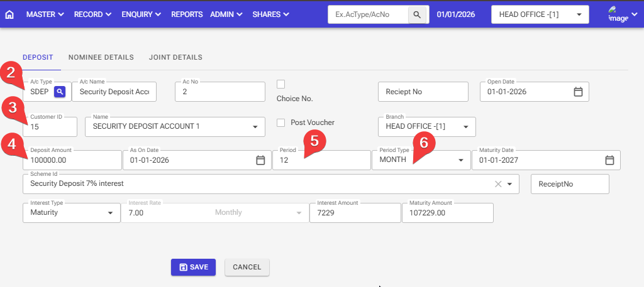
Task: Open the Maturity Date calendar picker
Action: point(609,160)
